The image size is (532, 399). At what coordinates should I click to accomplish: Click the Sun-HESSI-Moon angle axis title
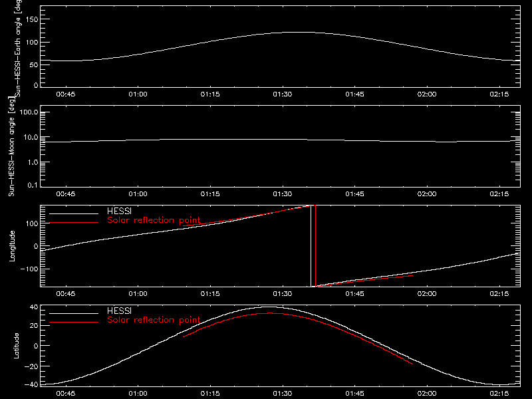click(x=11, y=146)
